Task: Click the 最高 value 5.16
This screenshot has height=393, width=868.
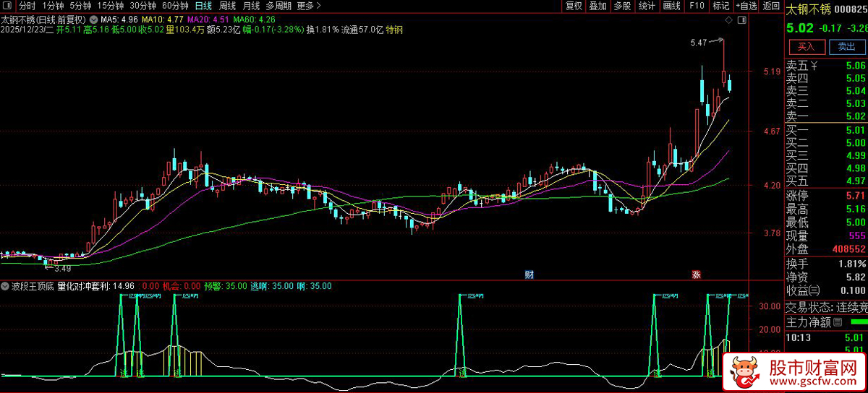Action: (855, 209)
